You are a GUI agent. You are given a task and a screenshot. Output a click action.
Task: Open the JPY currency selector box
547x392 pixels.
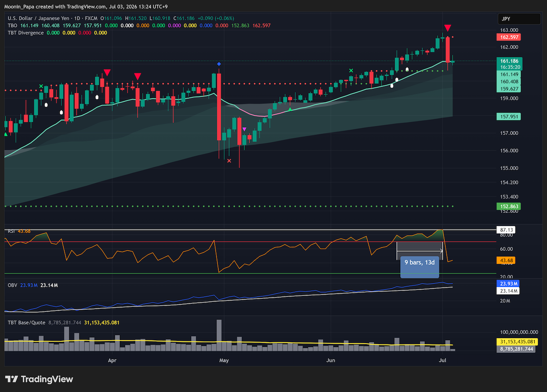pyautogui.click(x=519, y=19)
